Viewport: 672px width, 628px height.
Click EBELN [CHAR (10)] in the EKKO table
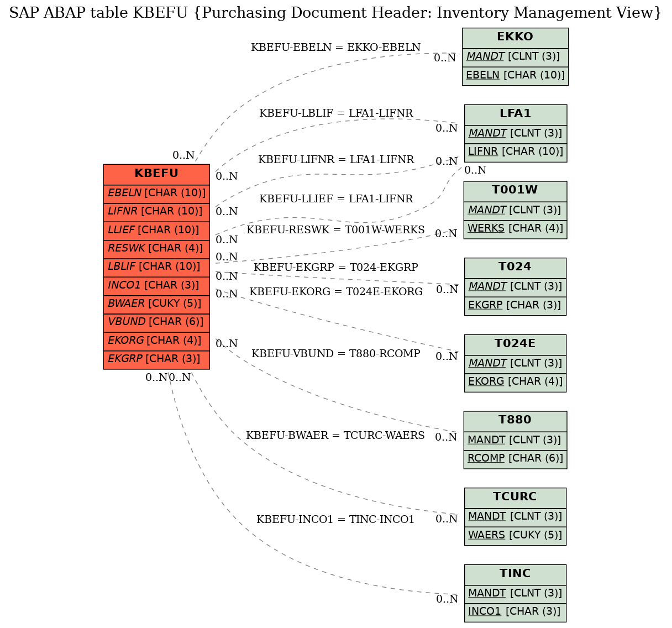pyautogui.click(x=515, y=76)
